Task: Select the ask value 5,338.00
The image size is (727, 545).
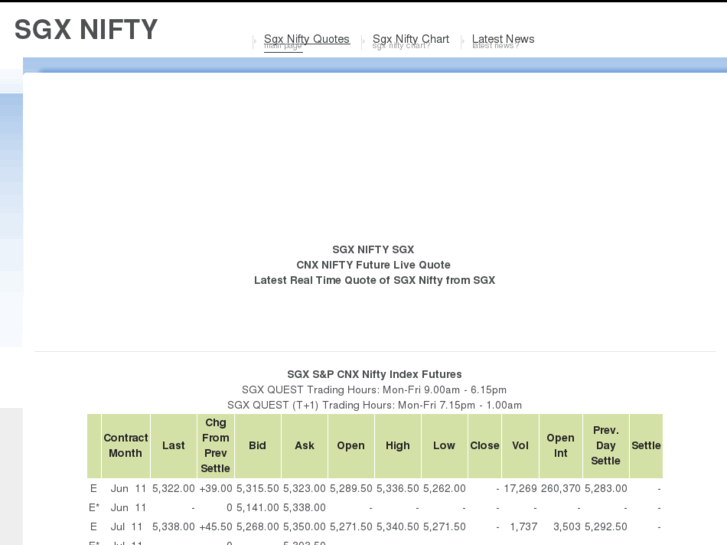Action: pyautogui.click(x=305, y=507)
